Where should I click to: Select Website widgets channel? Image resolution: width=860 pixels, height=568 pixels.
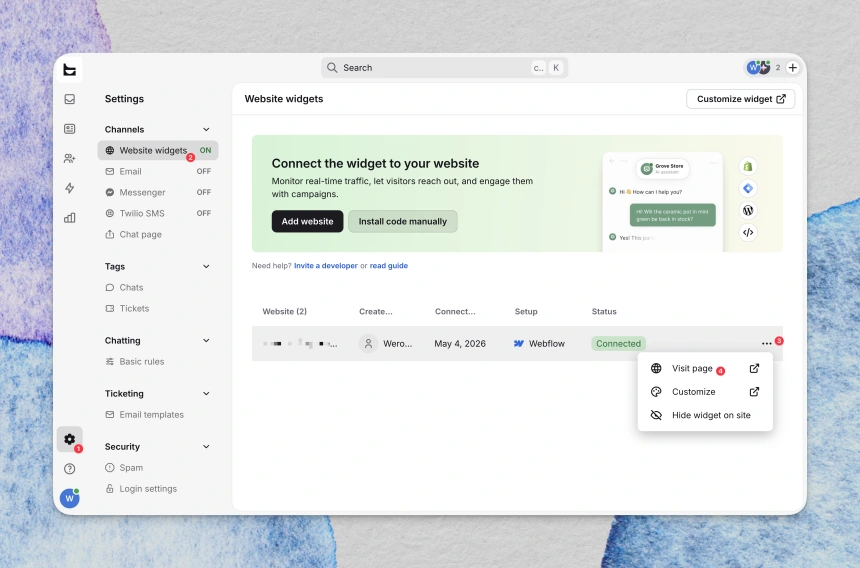point(158,150)
